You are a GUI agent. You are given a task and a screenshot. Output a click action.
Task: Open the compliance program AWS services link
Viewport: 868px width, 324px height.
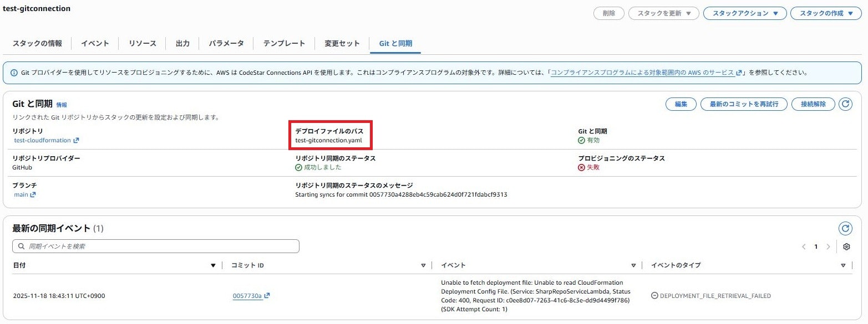(646, 73)
